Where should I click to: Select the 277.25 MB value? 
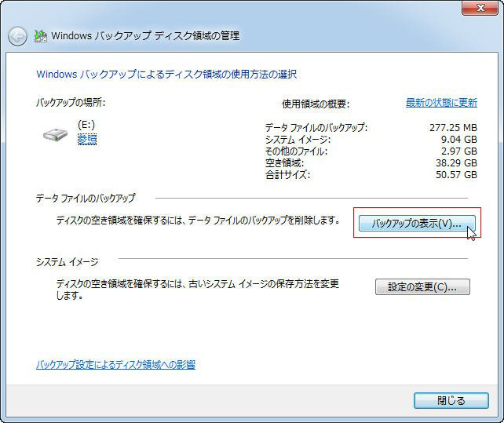(453, 128)
